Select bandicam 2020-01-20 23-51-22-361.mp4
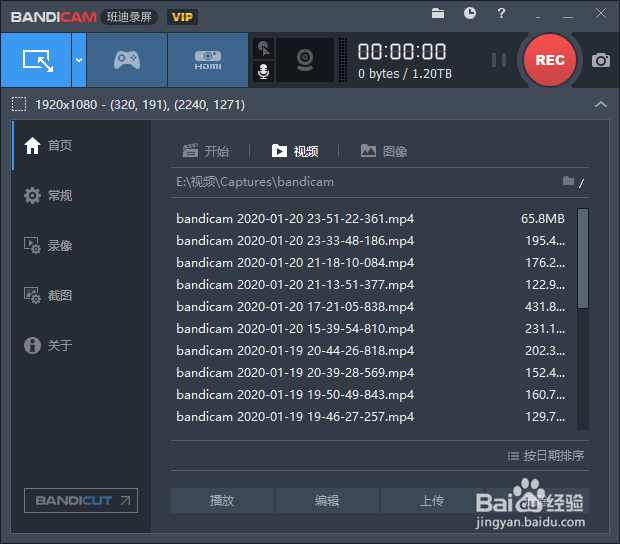 [370, 219]
